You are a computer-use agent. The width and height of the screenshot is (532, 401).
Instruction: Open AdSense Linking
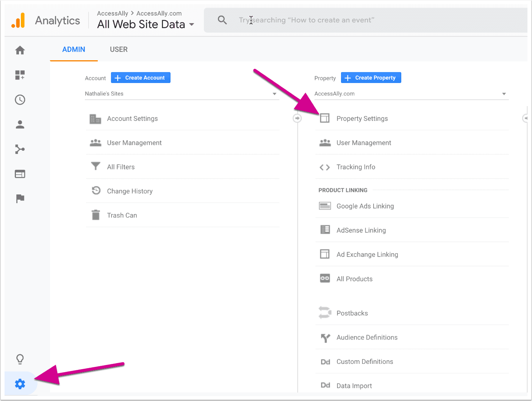[361, 230]
